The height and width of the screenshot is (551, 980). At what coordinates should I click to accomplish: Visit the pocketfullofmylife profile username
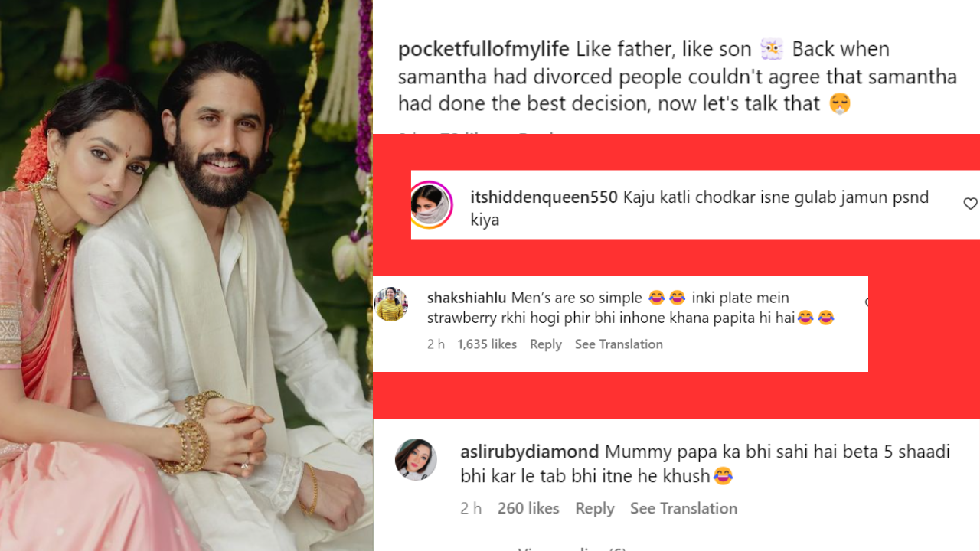point(484,49)
